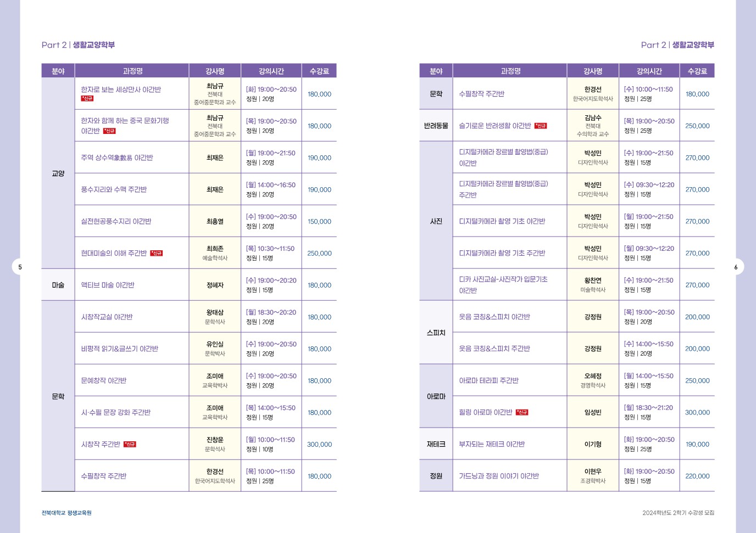Click the 사진 category cell
Image resolution: width=756 pixels, height=533 pixels.
436,222
